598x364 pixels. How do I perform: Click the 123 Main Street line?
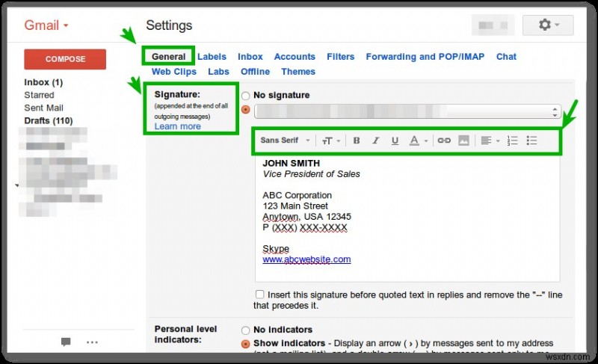[295, 206]
